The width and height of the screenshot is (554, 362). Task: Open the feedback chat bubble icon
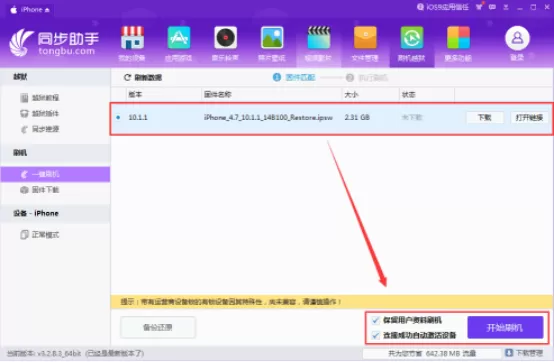(492, 7)
